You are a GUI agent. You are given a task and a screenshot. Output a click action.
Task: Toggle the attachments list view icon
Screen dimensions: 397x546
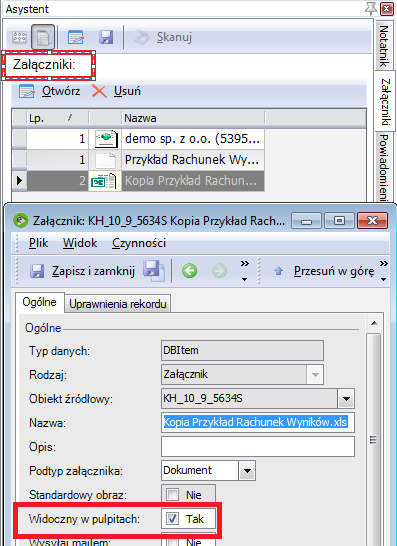point(43,37)
